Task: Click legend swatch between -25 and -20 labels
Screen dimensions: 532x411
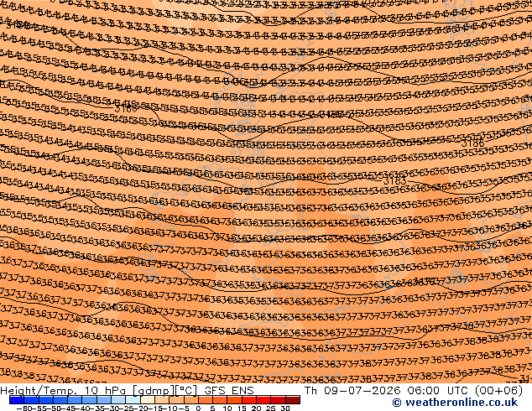Action: [x=133, y=400]
